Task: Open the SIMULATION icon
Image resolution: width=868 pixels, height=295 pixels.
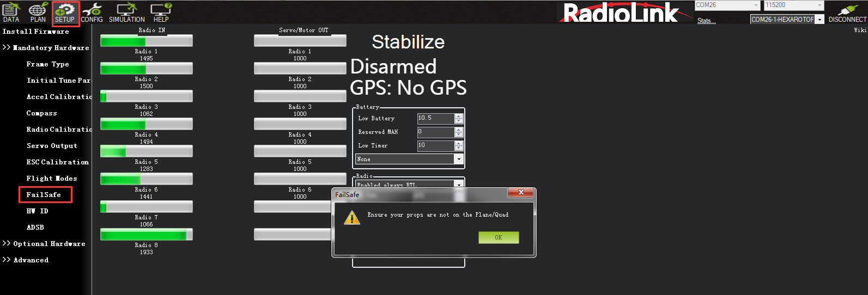Action: [126, 13]
